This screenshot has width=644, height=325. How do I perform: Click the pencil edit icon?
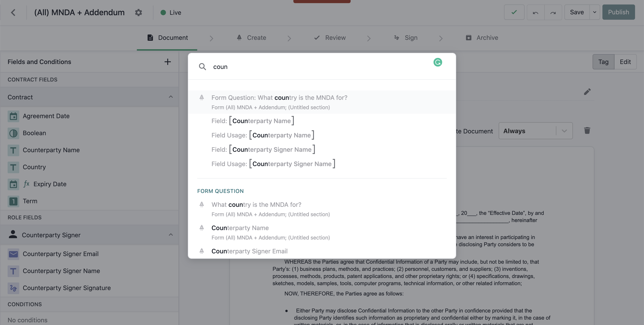coord(587,92)
